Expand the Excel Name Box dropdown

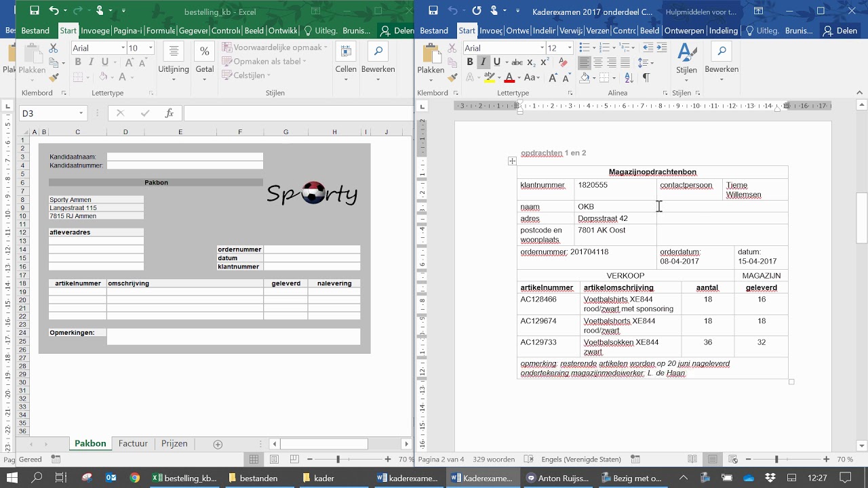pos(81,114)
